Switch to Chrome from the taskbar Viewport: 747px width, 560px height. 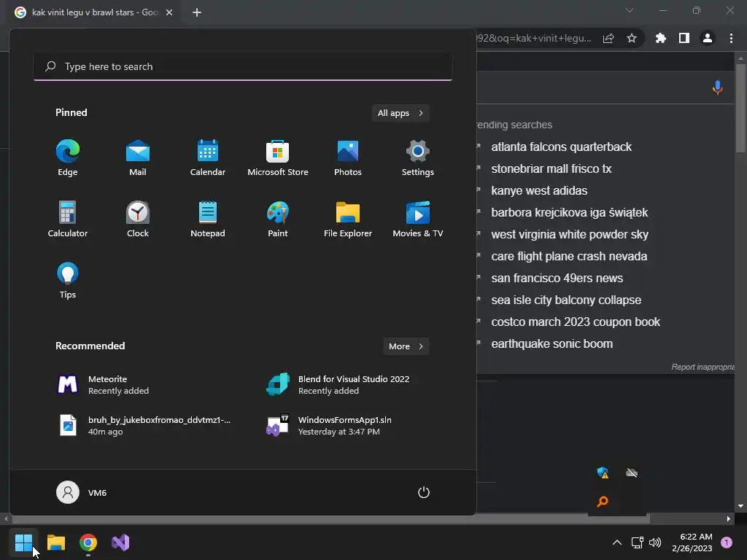pyautogui.click(x=88, y=542)
